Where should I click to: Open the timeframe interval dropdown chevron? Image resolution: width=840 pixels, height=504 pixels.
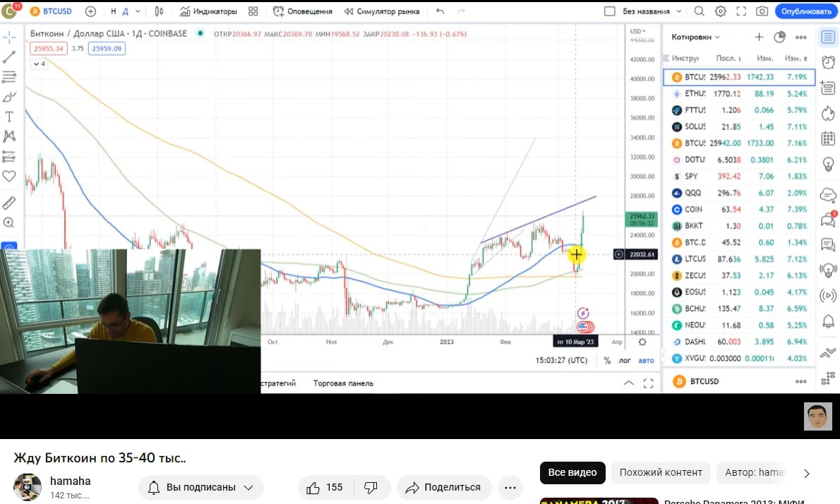138,11
